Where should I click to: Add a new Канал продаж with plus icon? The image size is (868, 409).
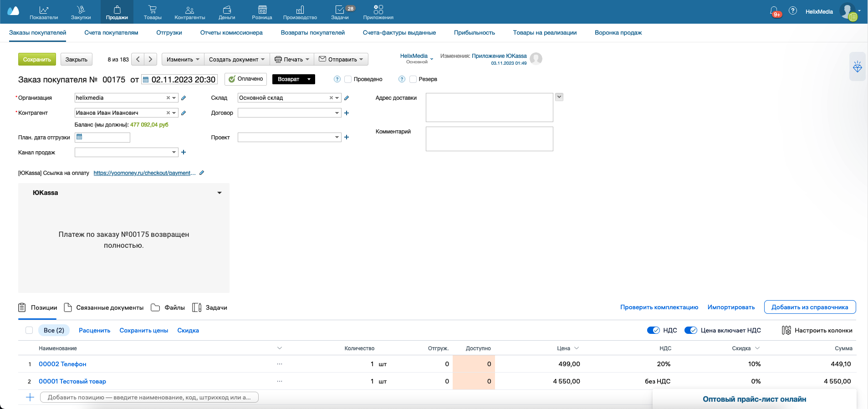tap(184, 152)
